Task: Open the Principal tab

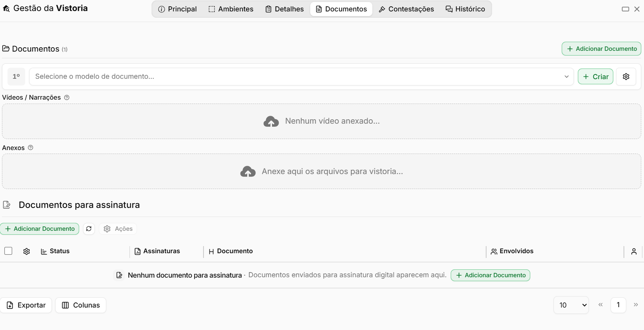Action: [x=177, y=9]
